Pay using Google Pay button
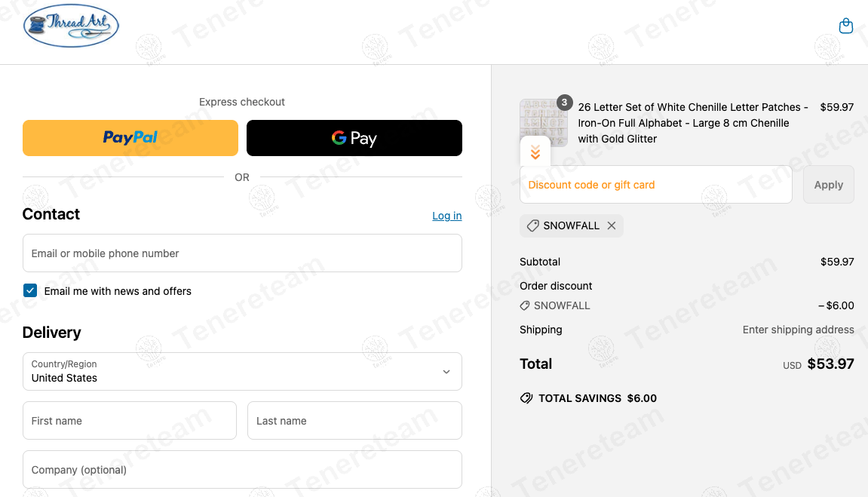The height and width of the screenshot is (497, 868). pyautogui.click(x=354, y=138)
